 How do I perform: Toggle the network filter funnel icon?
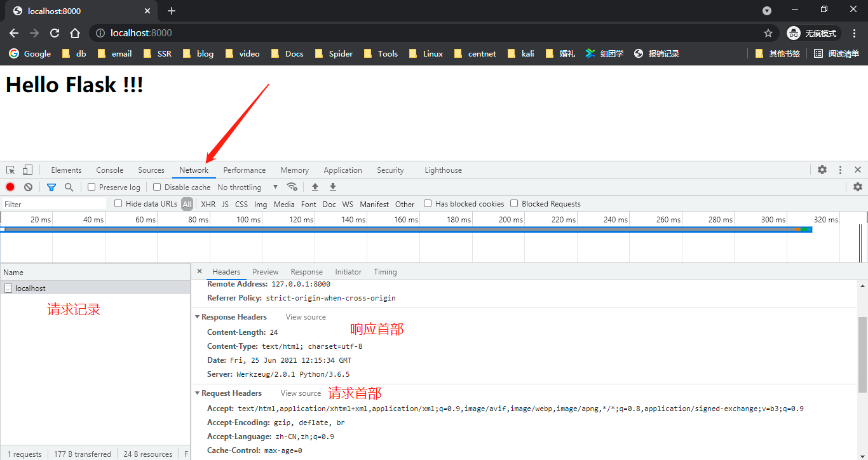tap(51, 187)
